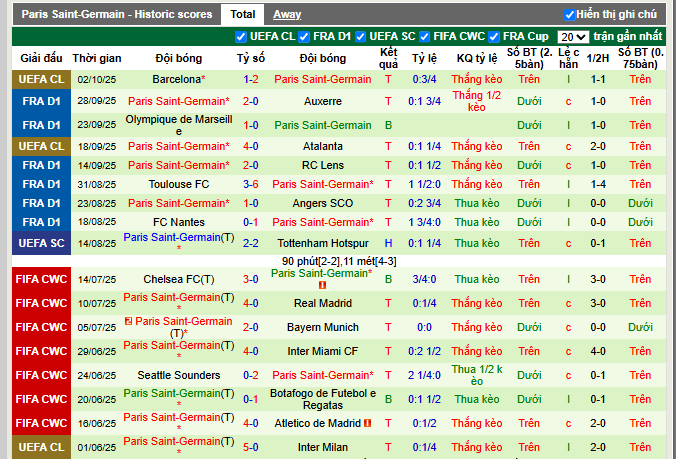Open Olympique de Marseille team link

[179, 125]
